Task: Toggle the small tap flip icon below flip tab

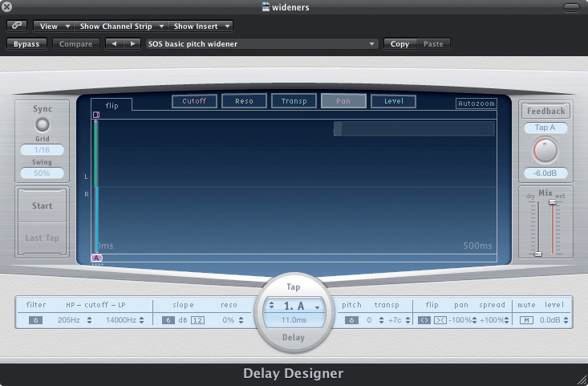Action: [x=96, y=115]
